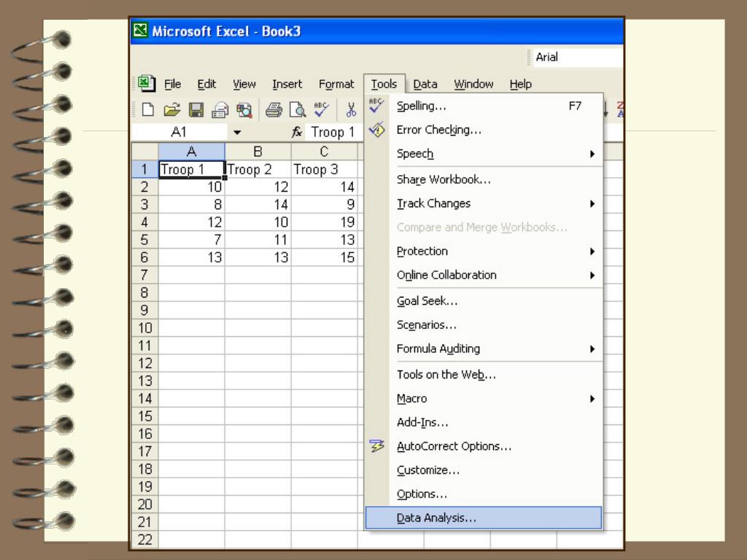Screen dimensions: 747x560
Task: Click the Select All corner box
Action: (145, 152)
